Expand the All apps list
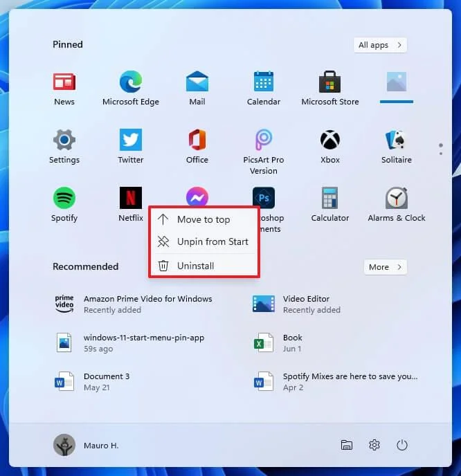Viewport: 461px width, 476px height. point(380,45)
